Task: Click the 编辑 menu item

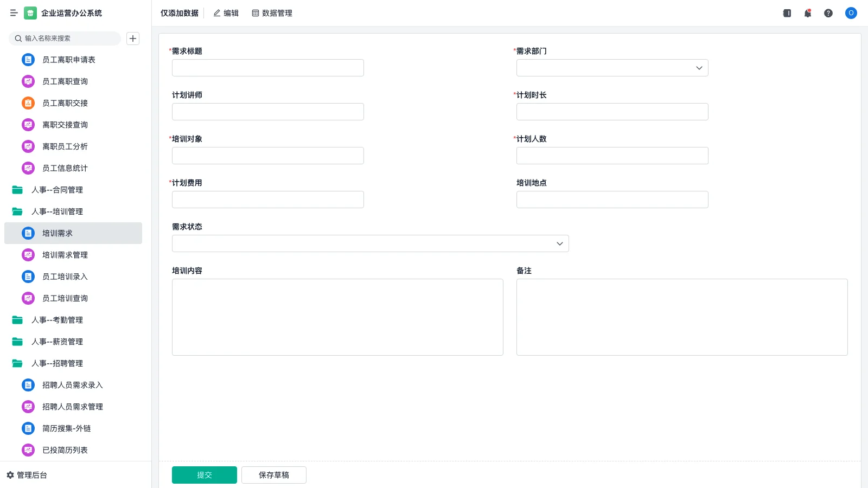Action: pos(226,13)
